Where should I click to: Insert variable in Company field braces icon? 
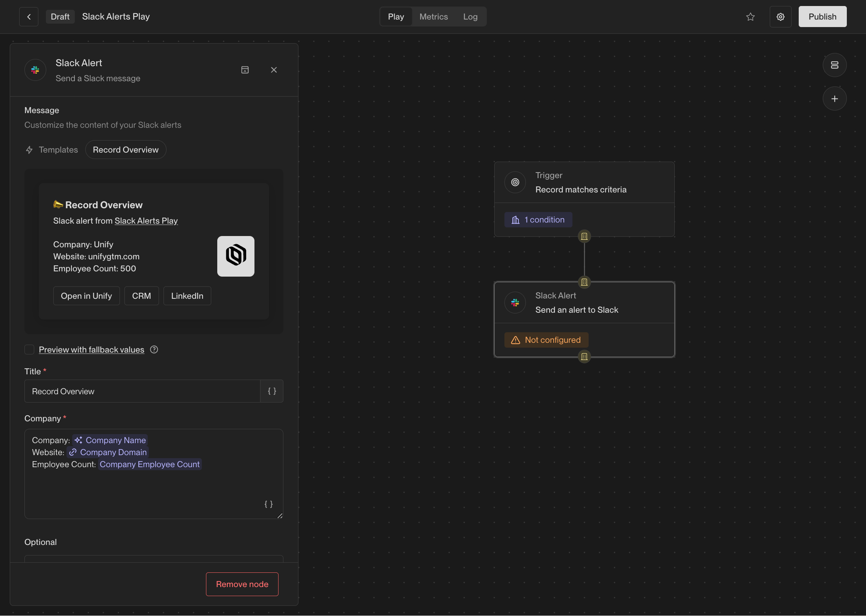pyautogui.click(x=268, y=504)
